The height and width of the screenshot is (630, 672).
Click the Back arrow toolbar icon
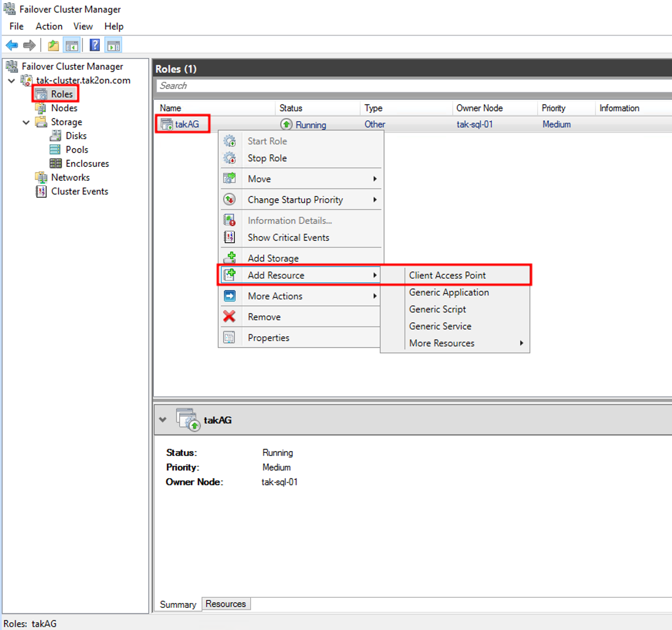[12, 45]
